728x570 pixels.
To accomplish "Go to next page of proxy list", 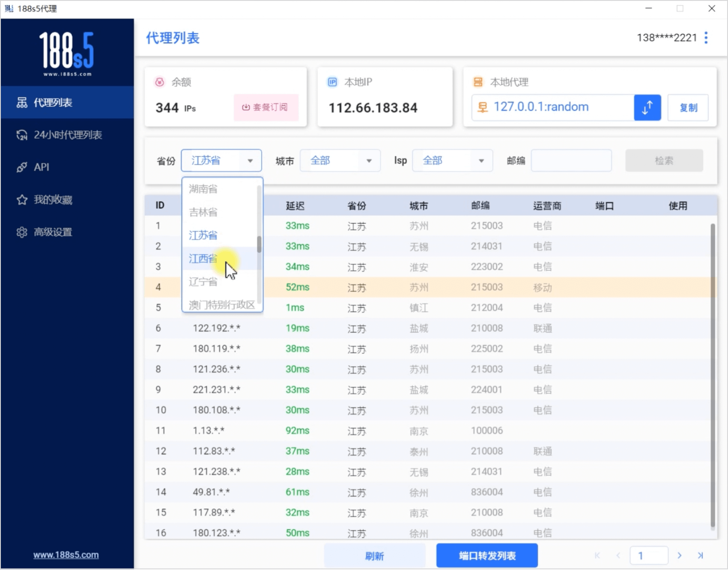I will [x=680, y=555].
